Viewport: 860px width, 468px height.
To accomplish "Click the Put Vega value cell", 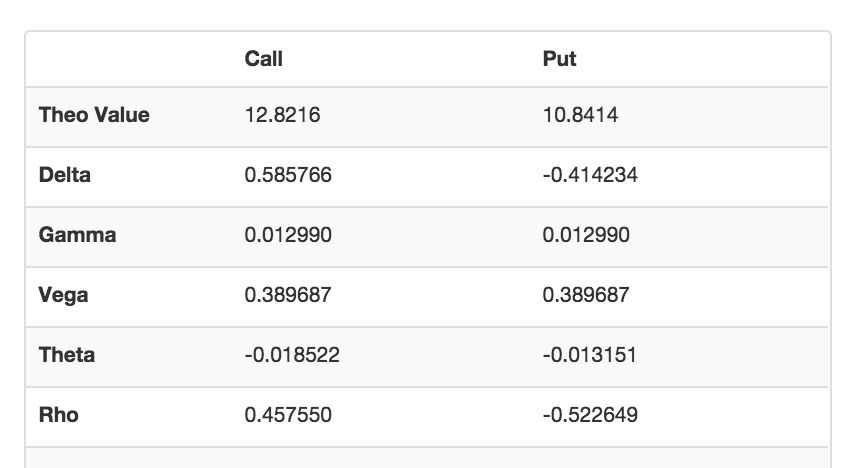I will (586, 295).
